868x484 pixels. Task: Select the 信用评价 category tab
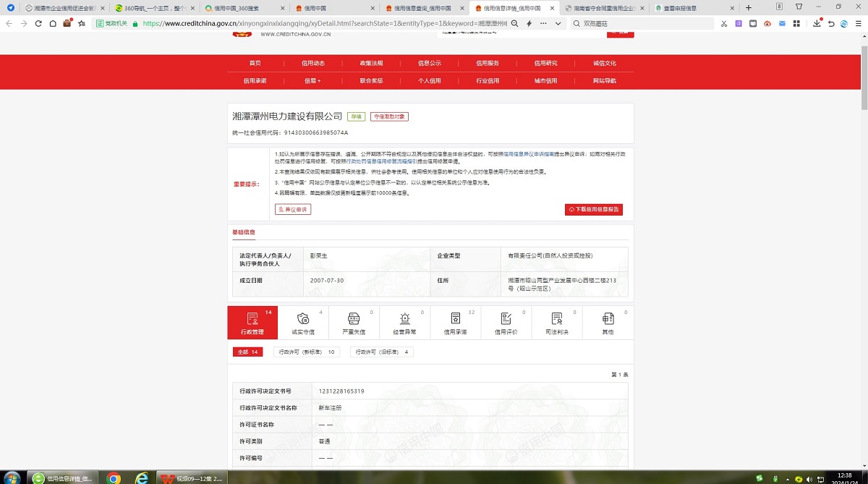506,323
